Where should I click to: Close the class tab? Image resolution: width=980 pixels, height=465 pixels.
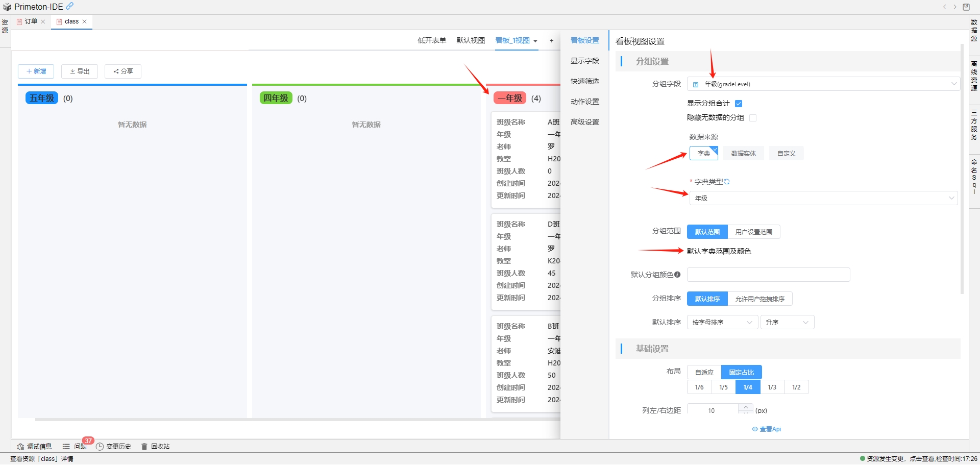click(x=85, y=21)
